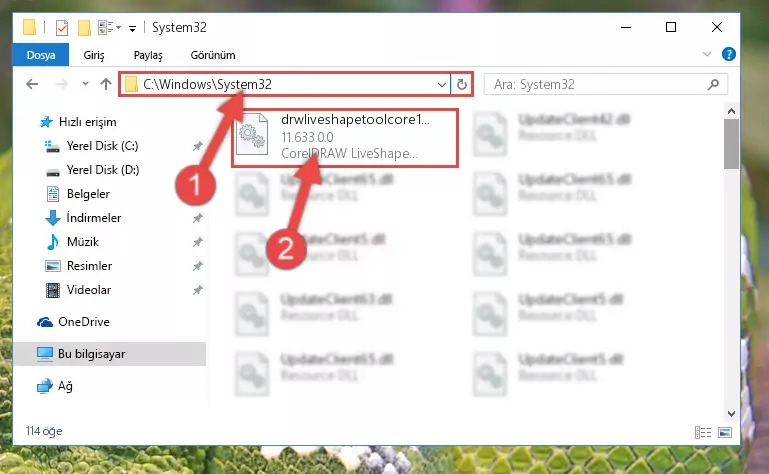Click the forward navigation arrow
Screen dimensions: 769x474
point(62,84)
